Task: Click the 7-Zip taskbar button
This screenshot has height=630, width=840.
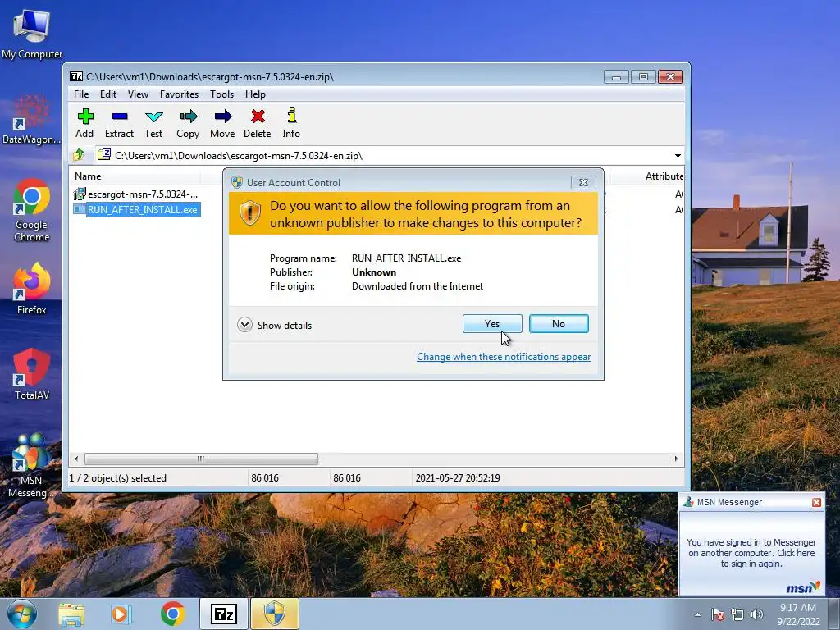Action: point(224,614)
